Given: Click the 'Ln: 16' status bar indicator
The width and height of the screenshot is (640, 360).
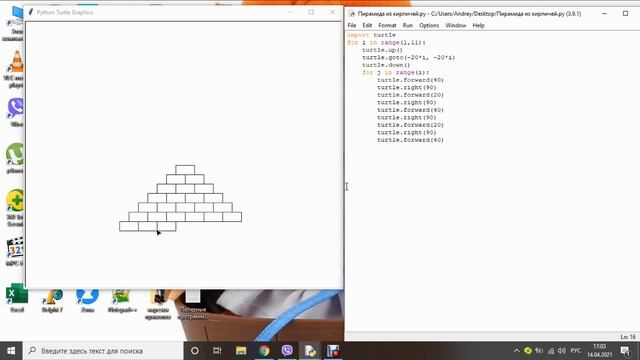Looking at the screenshot, I should (x=628, y=337).
